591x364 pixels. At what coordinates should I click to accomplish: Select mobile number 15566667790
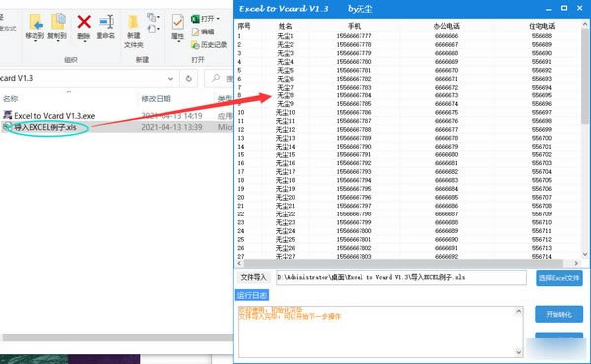(x=354, y=147)
